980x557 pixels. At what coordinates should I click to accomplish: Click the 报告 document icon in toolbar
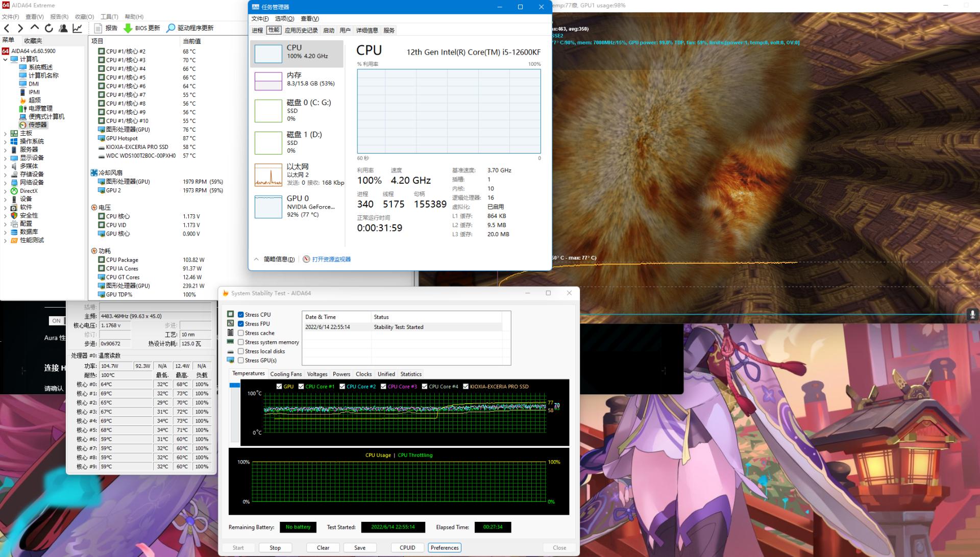click(x=99, y=28)
